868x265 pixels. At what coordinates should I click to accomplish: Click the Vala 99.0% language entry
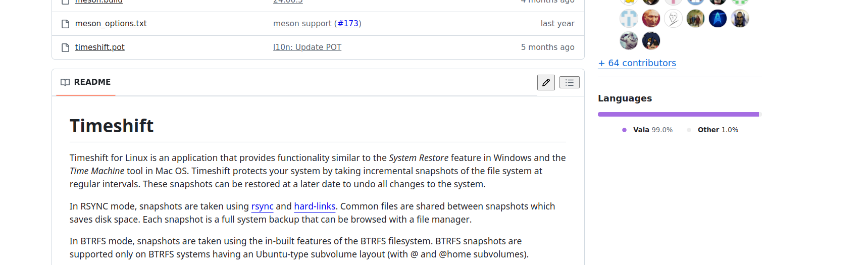point(648,130)
